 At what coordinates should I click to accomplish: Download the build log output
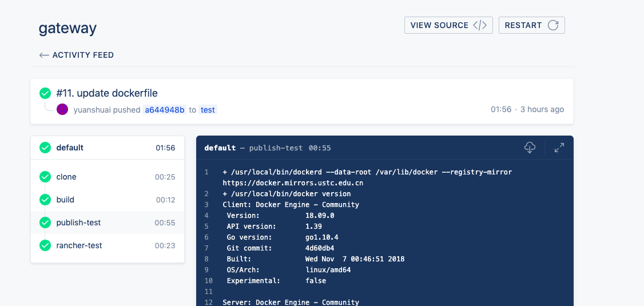point(530,148)
